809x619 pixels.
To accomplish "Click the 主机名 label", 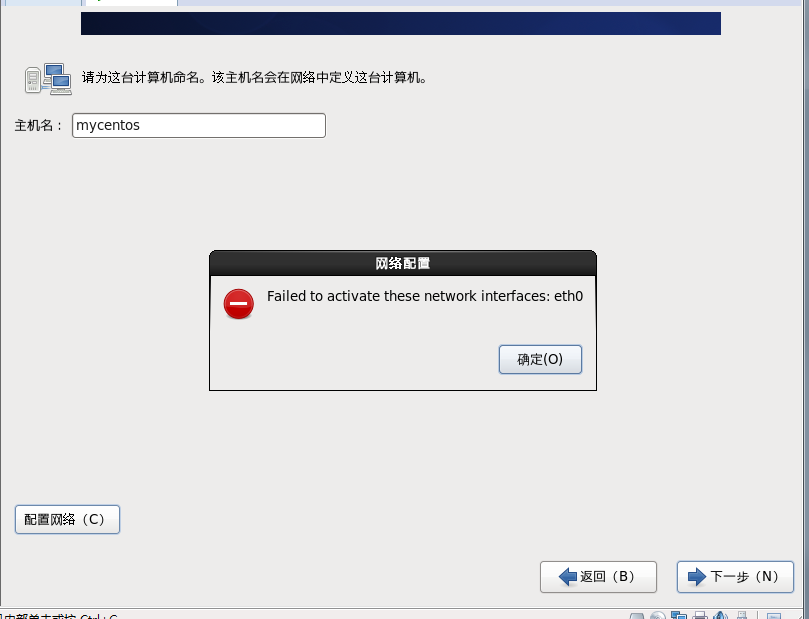I will point(38,125).
